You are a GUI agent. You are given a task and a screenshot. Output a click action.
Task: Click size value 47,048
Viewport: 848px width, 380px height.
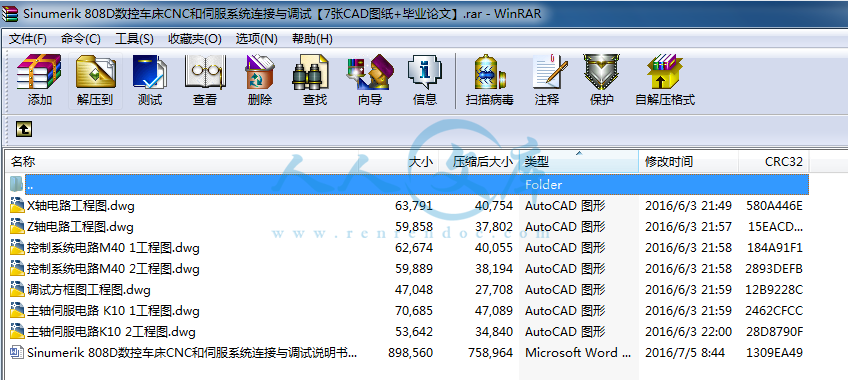[x=414, y=290]
